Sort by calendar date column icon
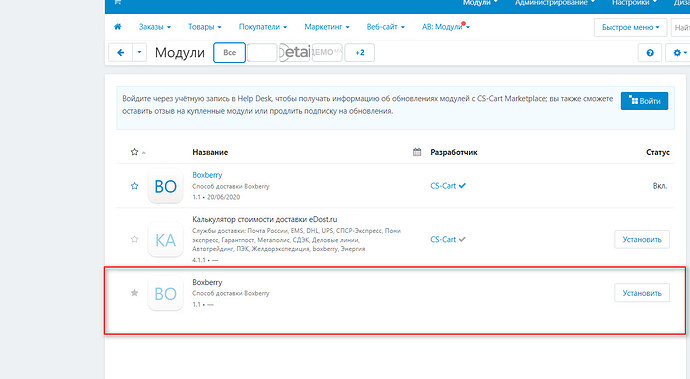 417,152
